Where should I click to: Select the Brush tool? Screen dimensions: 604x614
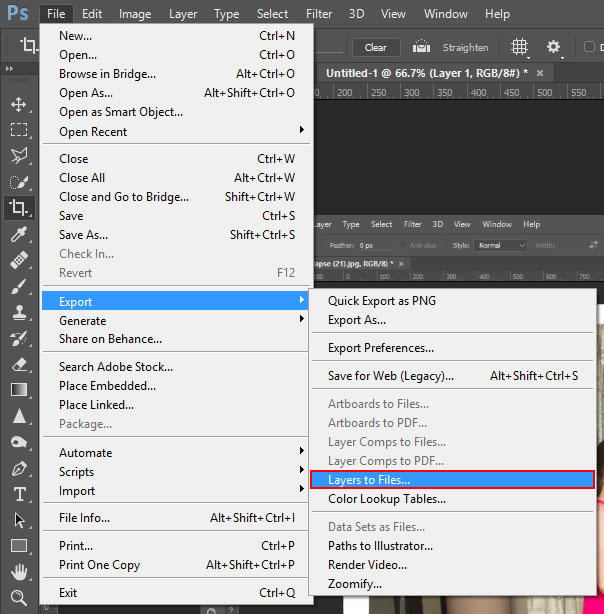point(18,286)
